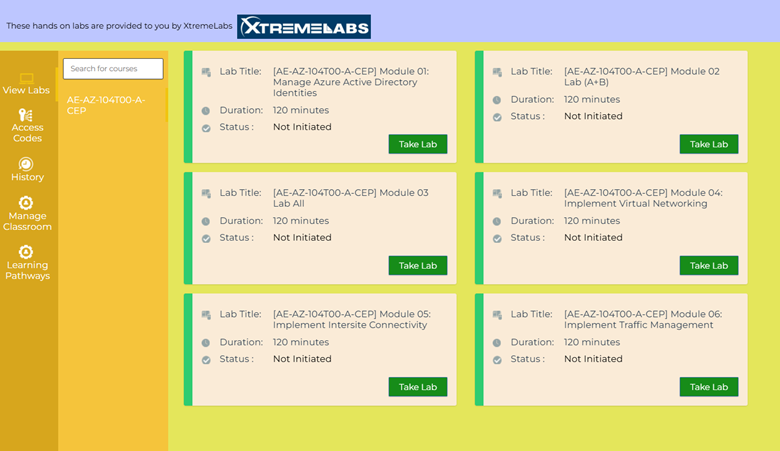Start the Module 02 Lab (A+B) with Take Lab
The width and height of the screenshot is (780, 451).
coord(709,144)
